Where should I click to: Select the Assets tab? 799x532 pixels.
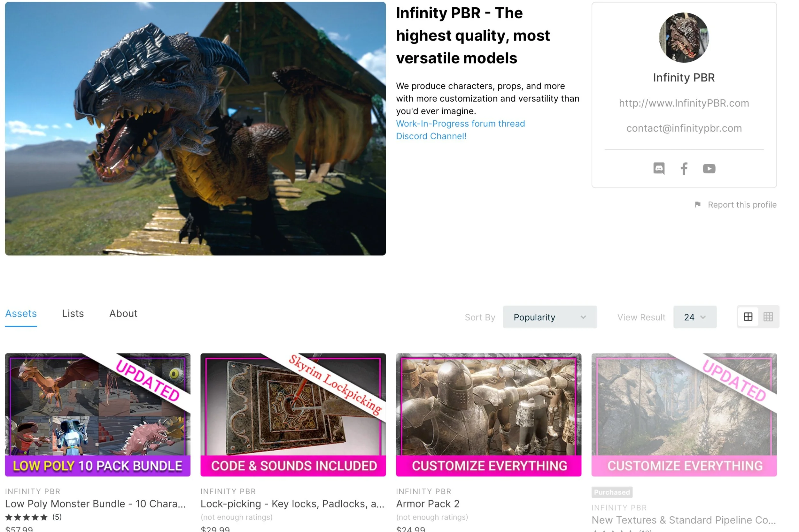pos(21,313)
